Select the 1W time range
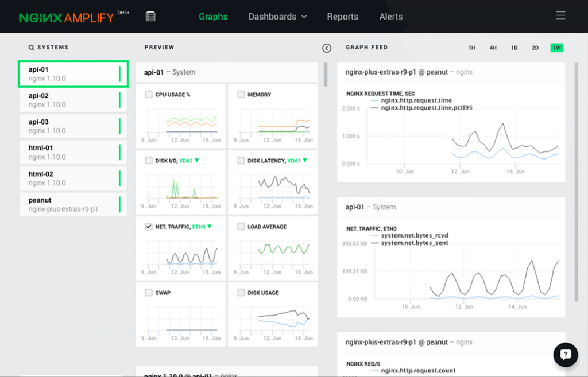 coord(557,48)
